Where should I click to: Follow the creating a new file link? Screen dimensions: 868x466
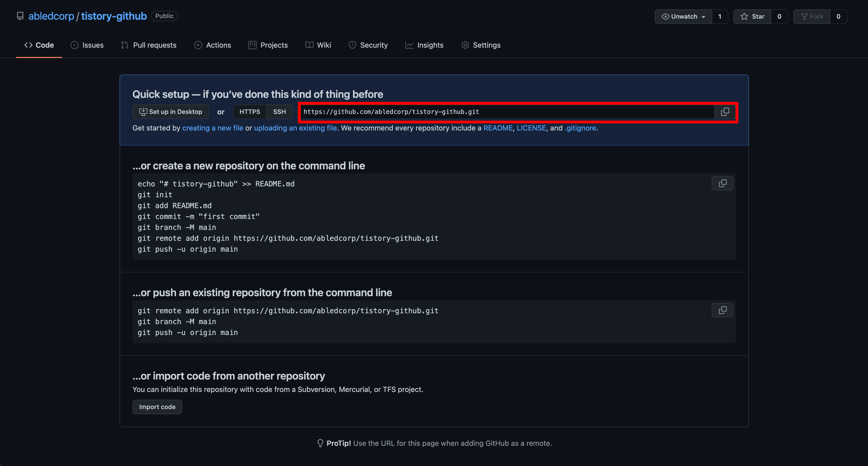click(x=213, y=128)
